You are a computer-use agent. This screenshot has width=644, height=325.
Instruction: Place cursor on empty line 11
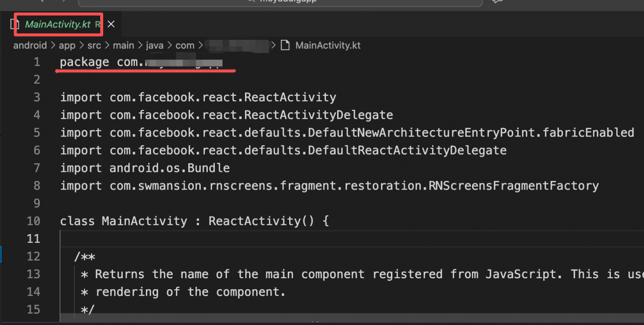click(352, 238)
